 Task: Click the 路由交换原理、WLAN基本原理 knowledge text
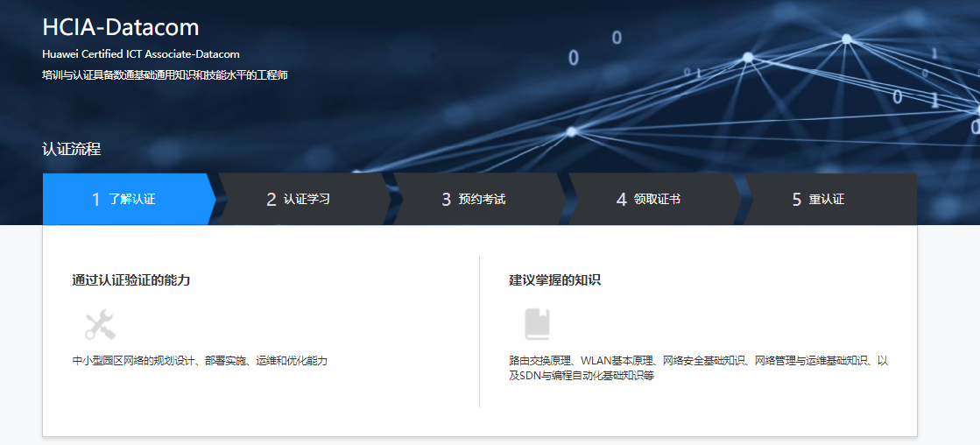click(x=699, y=369)
